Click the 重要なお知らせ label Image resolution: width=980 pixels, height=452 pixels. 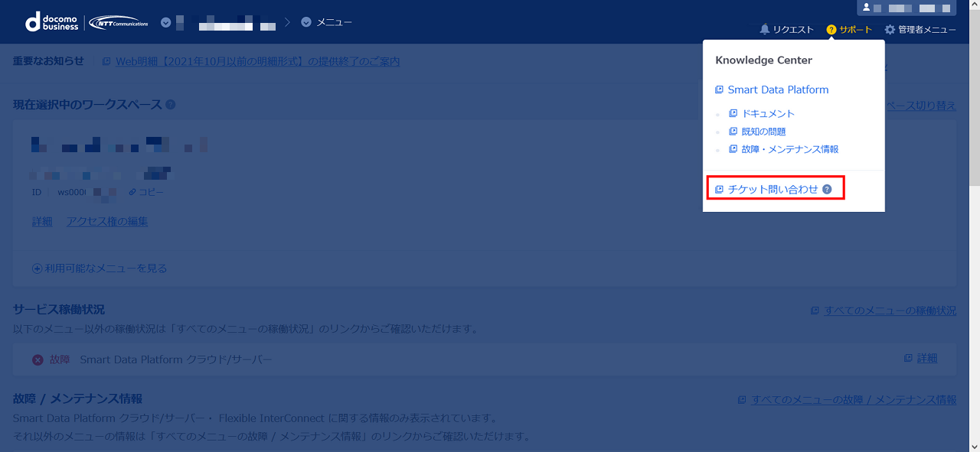coord(48,61)
